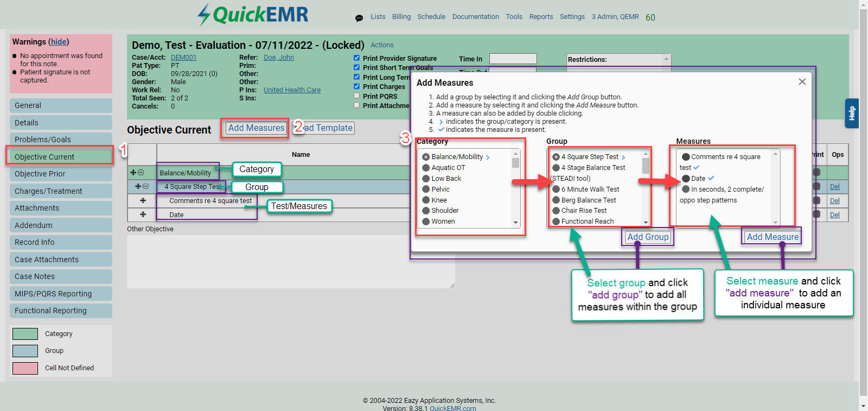Click move handle on Comments re 4 square test row
Viewport: 868px width, 411px height.
[x=143, y=200]
